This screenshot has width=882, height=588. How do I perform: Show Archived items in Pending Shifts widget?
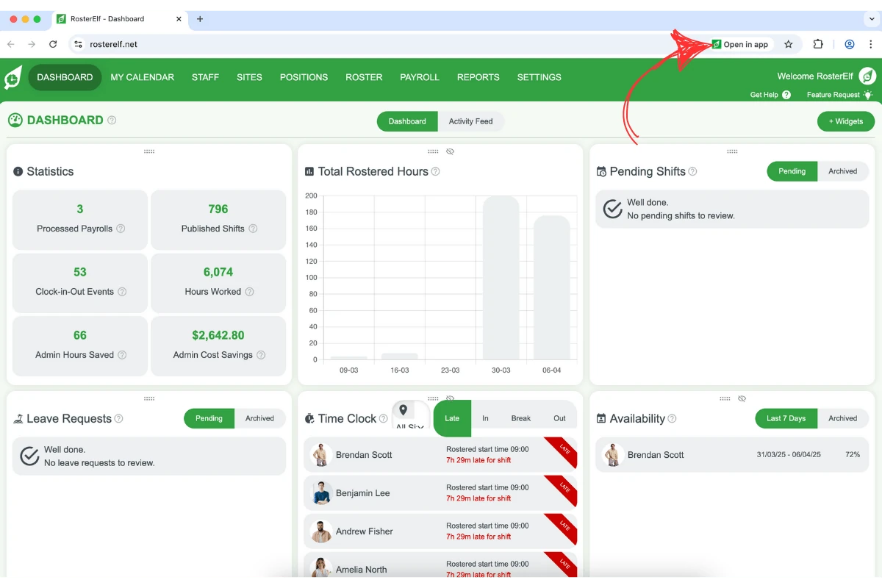842,171
